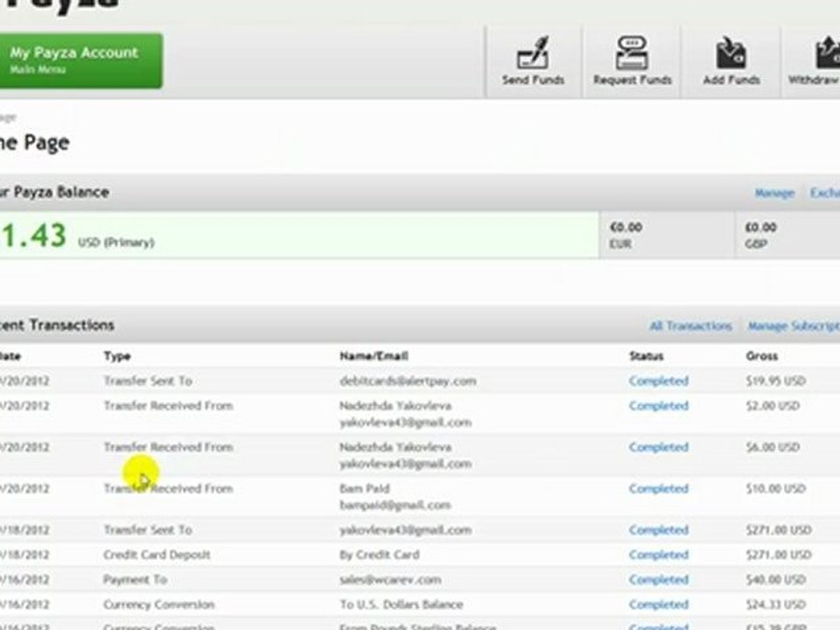Click the Type column header
Screen dimensions: 840x630
click(x=117, y=356)
